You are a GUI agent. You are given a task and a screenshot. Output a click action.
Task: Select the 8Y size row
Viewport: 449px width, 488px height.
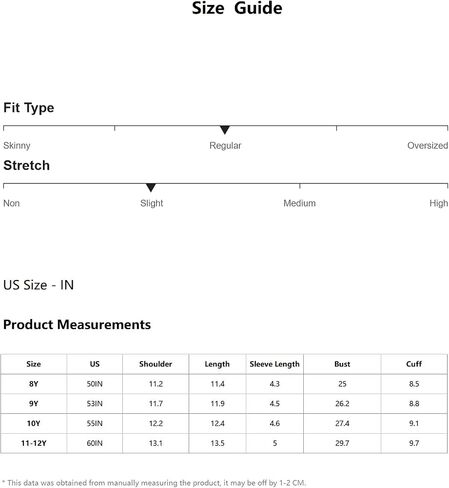tap(224, 384)
